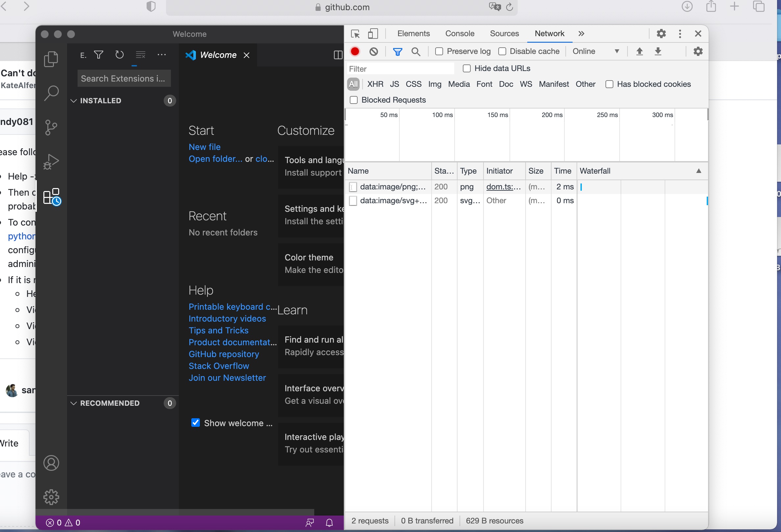Open the Source Control panel
The height and width of the screenshot is (532, 781).
point(51,127)
